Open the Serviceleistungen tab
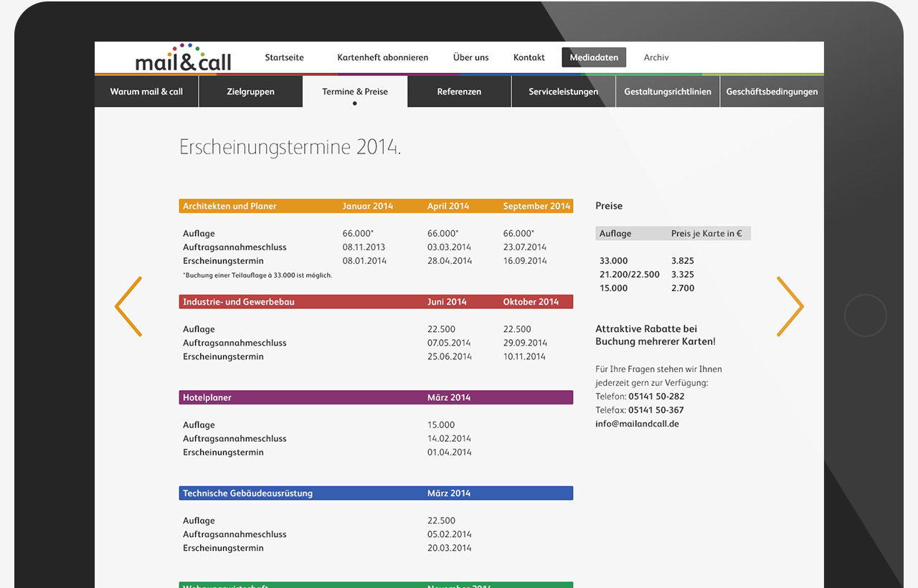918x588 pixels. tap(564, 92)
